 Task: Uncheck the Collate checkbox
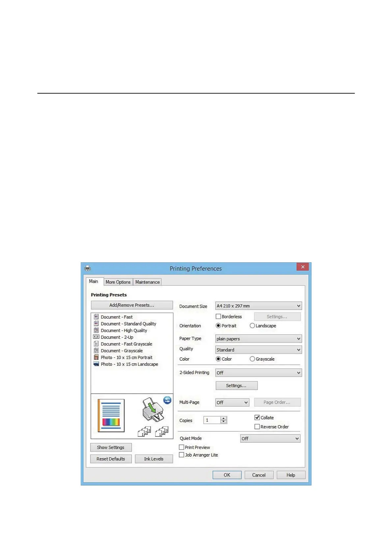coord(257,418)
